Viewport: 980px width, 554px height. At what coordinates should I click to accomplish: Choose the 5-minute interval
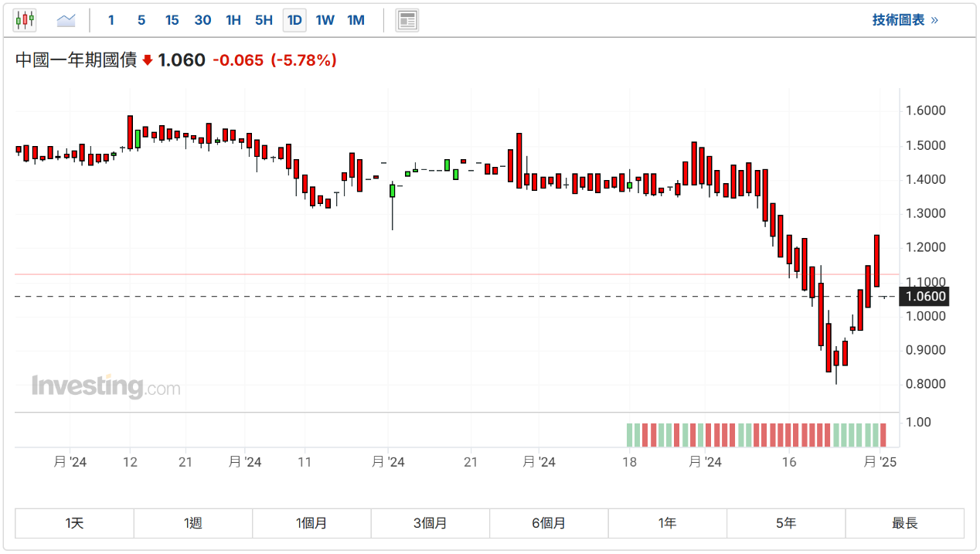[141, 20]
